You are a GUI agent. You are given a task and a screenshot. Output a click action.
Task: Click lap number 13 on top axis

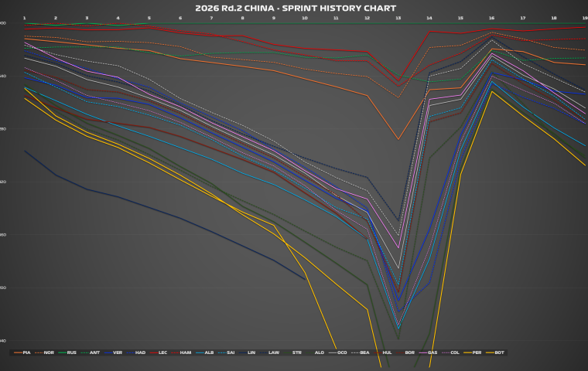pos(398,17)
